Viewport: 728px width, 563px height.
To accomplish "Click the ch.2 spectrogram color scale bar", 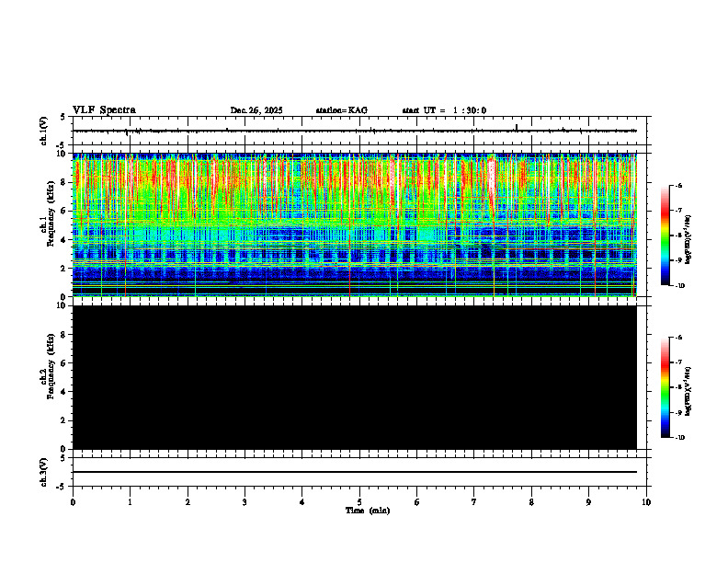I will point(665,387).
